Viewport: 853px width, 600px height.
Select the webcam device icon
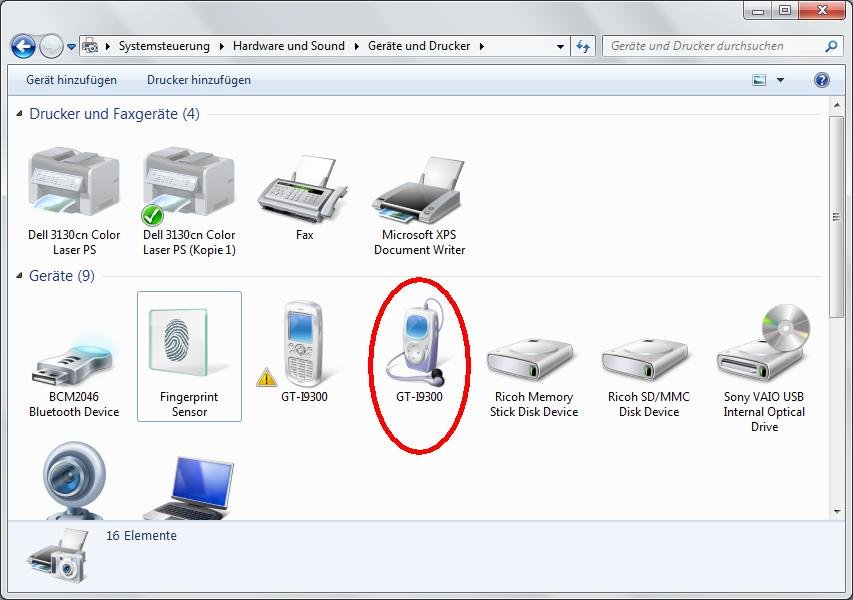pos(74,481)
